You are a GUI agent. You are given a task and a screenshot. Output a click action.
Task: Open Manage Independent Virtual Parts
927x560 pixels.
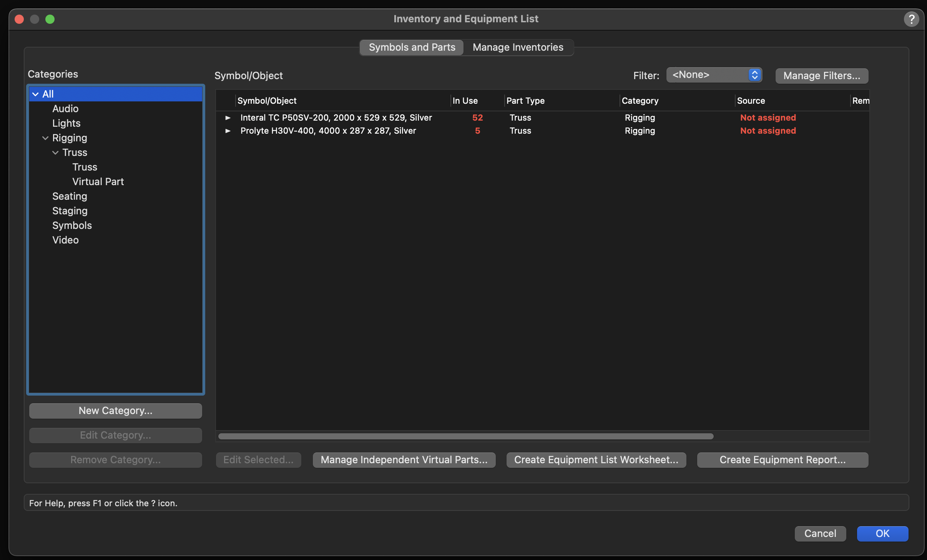404,460
